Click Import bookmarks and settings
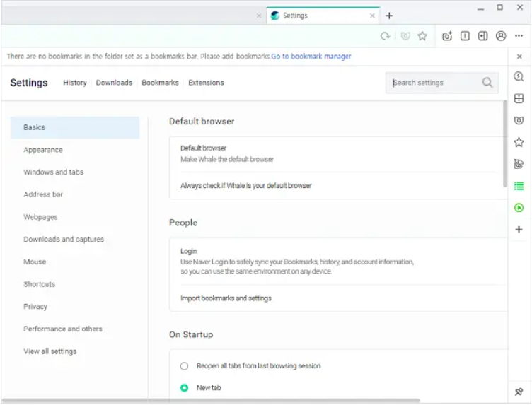Screen dimensions: 532x405 click(338, 298)
